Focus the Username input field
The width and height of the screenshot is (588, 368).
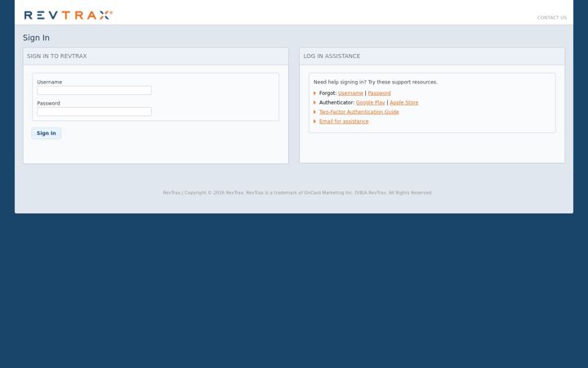pos(94,90)
